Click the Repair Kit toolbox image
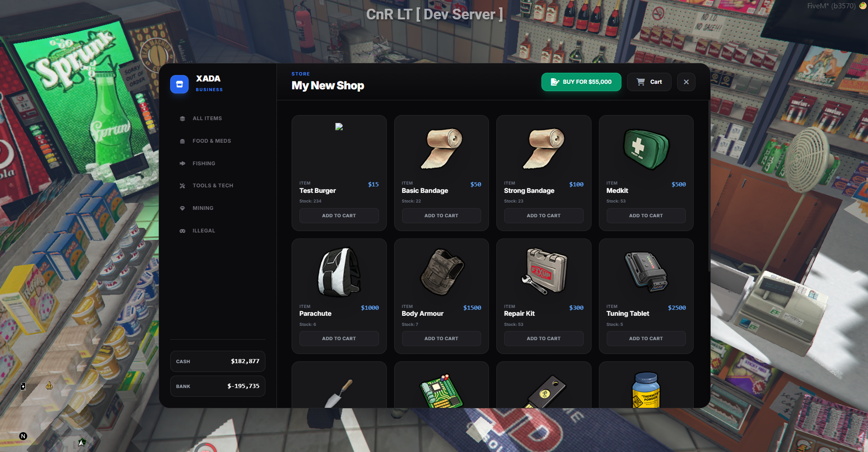This screenshot has width=868, height=452. coord(544,271)
